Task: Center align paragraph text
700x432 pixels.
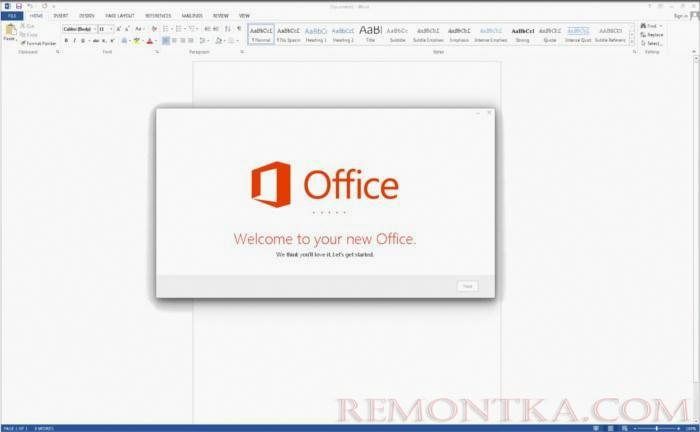Action: (174, 41)
